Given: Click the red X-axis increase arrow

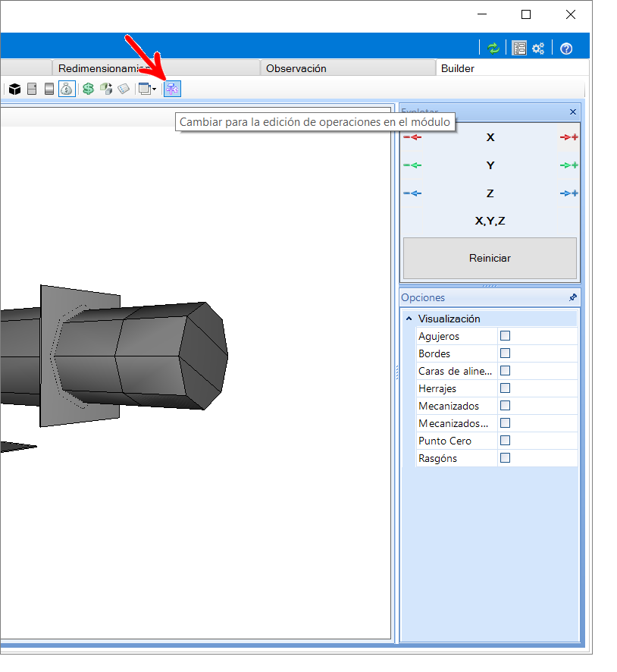Looking at the screenshot, I should tap(569, 137).
